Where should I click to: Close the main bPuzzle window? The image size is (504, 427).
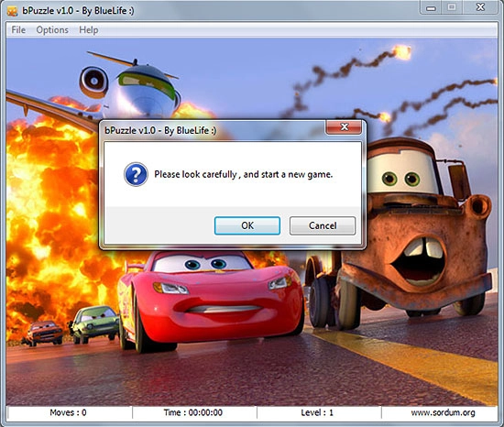pos(480,7)
